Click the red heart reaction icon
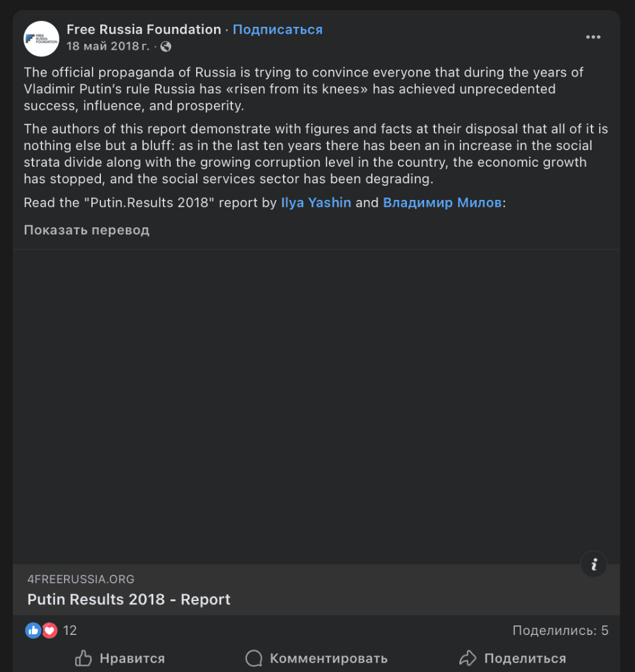Image resolution: width=635 pixels, height=672 pixels. pos(49,630)
